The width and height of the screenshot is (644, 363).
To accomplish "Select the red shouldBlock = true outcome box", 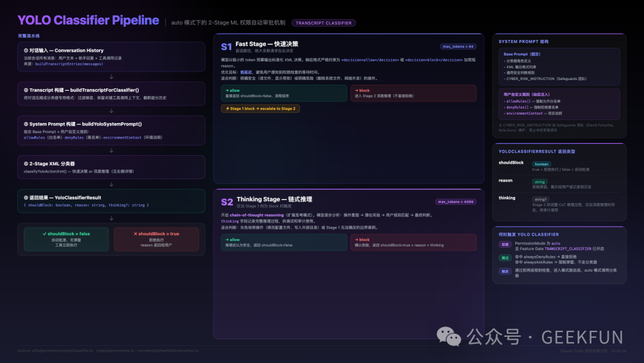I will pos(156,239).
